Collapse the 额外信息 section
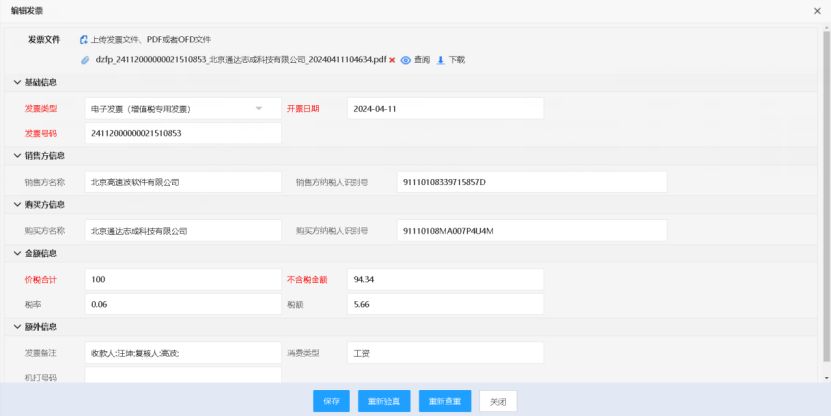Image resolution: width=831 pixels, height=416 pixels. pos(16,327)
